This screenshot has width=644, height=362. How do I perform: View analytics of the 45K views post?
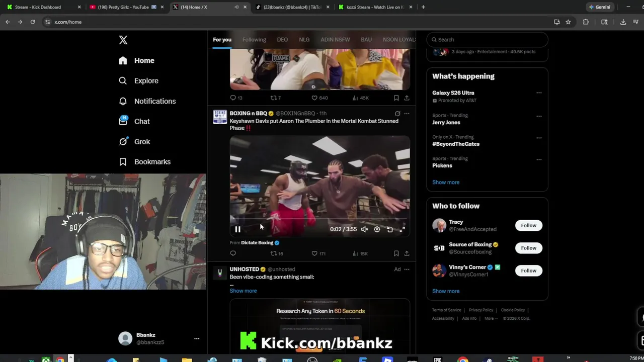point(360,98)
